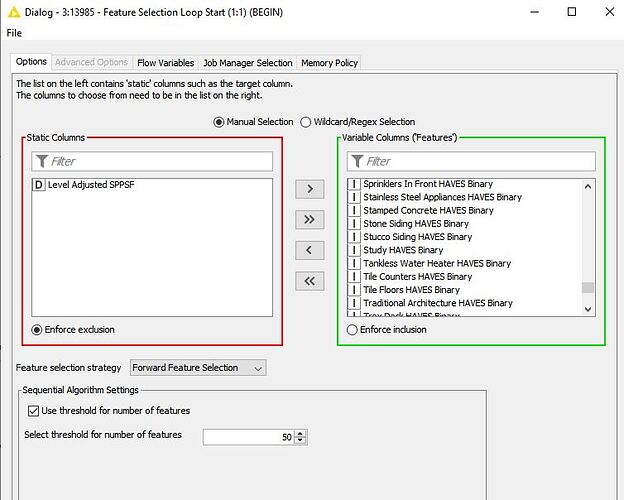Move selected column right with single arrow

pos(310,189)
